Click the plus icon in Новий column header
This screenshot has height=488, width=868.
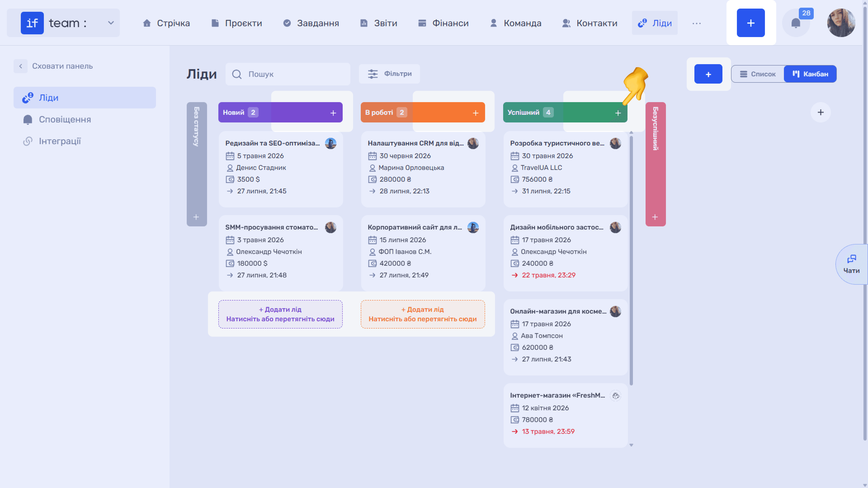click(x=333, y=113)
